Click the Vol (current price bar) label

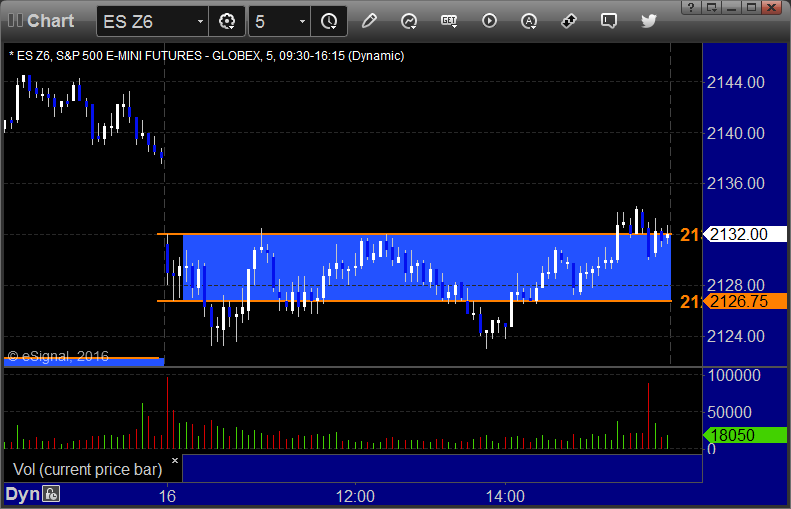(87, 469)
